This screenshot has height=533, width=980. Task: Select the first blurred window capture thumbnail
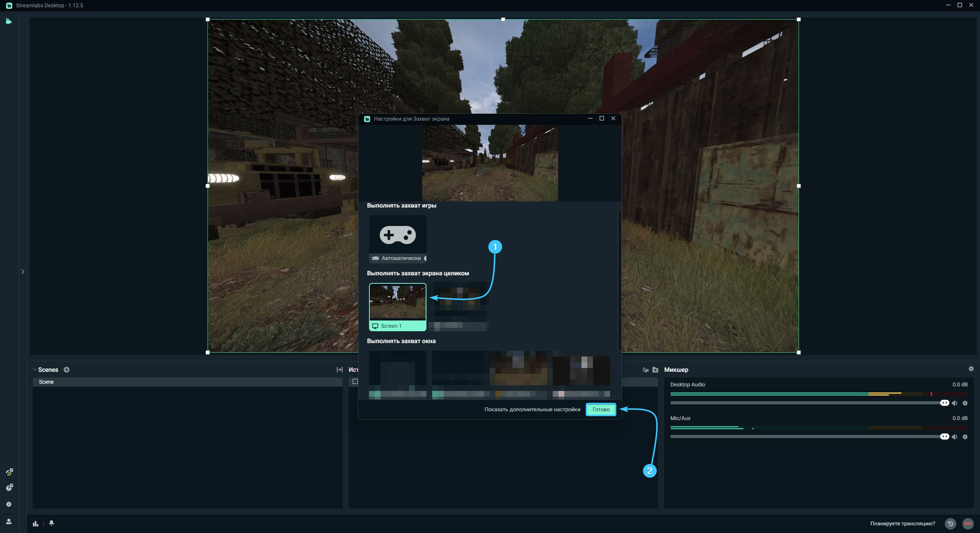[398, 374]
